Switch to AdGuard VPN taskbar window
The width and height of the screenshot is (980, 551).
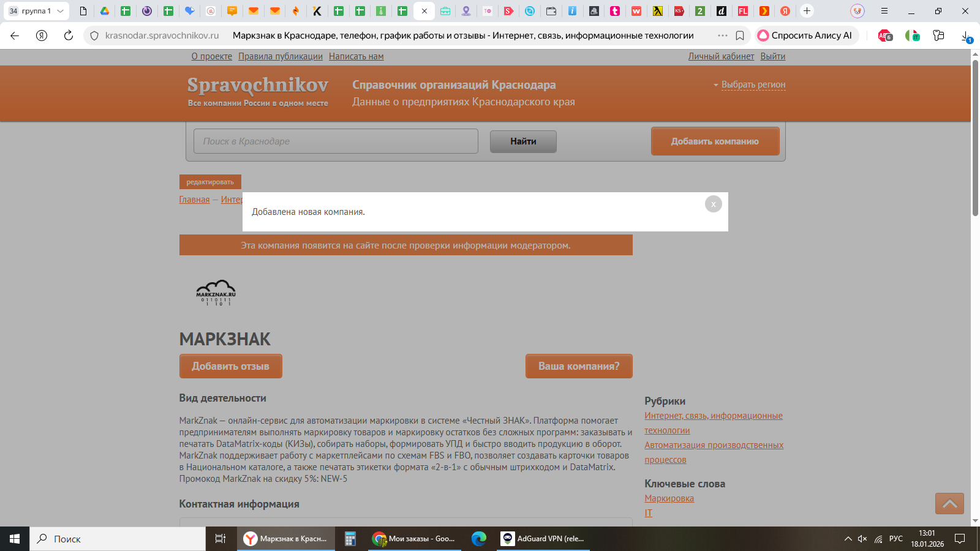pyautogui.click(x=543, y=539)
